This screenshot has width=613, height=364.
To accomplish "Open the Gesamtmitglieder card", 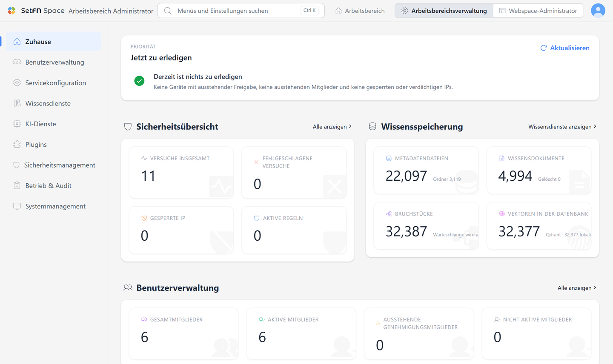I will coord(184,334).
